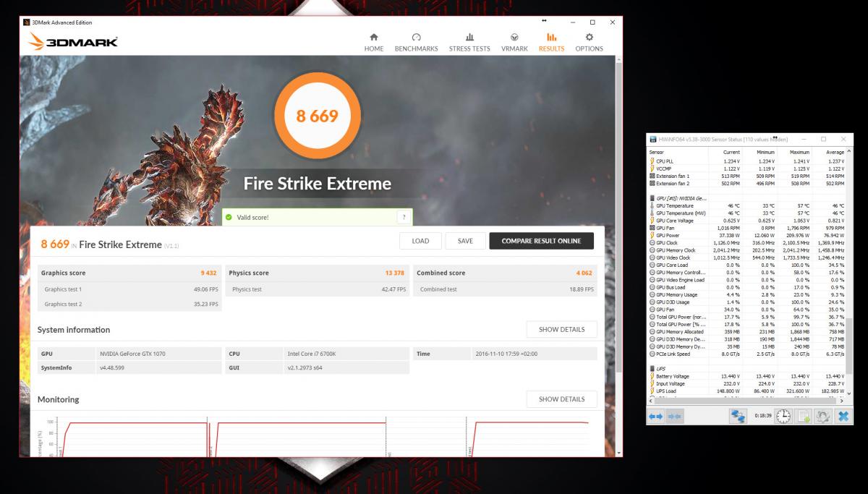
Task: Click COMPARE RESULT ONLINE
Action: pos(542,241)
